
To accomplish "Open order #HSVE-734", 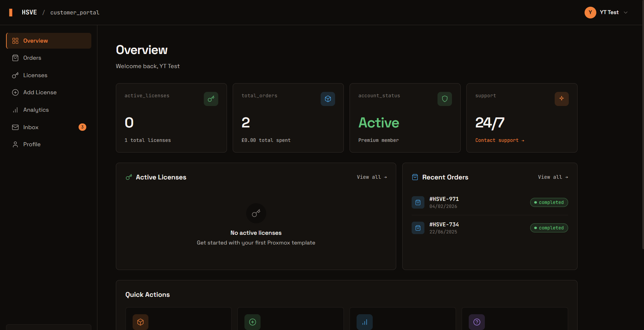I will point(444,224).
